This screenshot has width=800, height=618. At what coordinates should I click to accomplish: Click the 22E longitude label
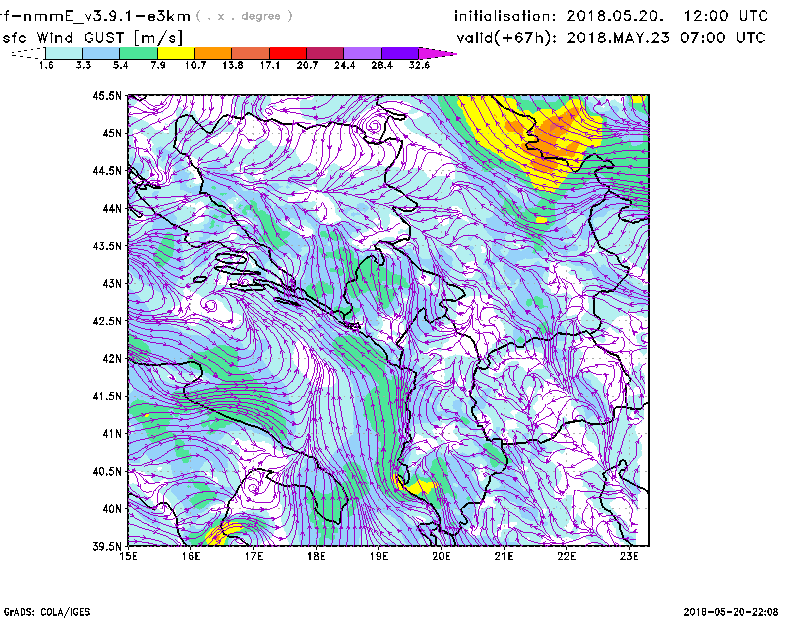(566, 556)
